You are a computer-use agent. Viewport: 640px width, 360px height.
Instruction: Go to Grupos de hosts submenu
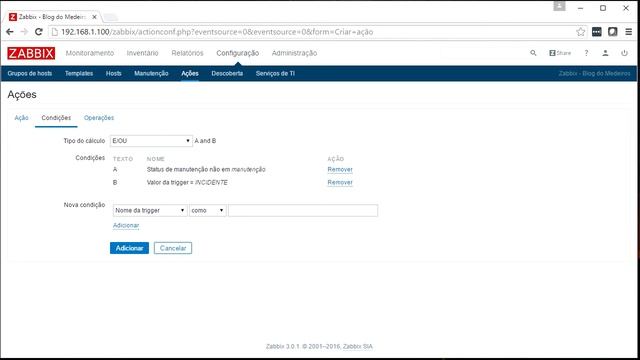point(30,73)
